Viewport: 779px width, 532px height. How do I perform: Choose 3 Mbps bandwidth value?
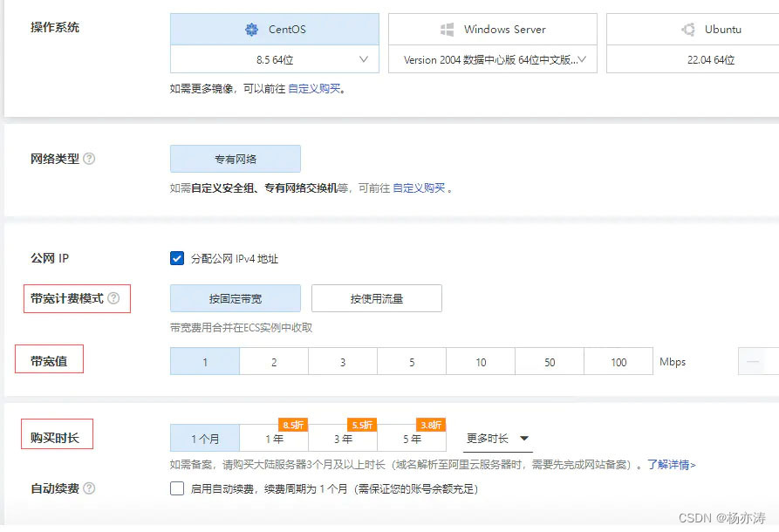click(343, 362)
